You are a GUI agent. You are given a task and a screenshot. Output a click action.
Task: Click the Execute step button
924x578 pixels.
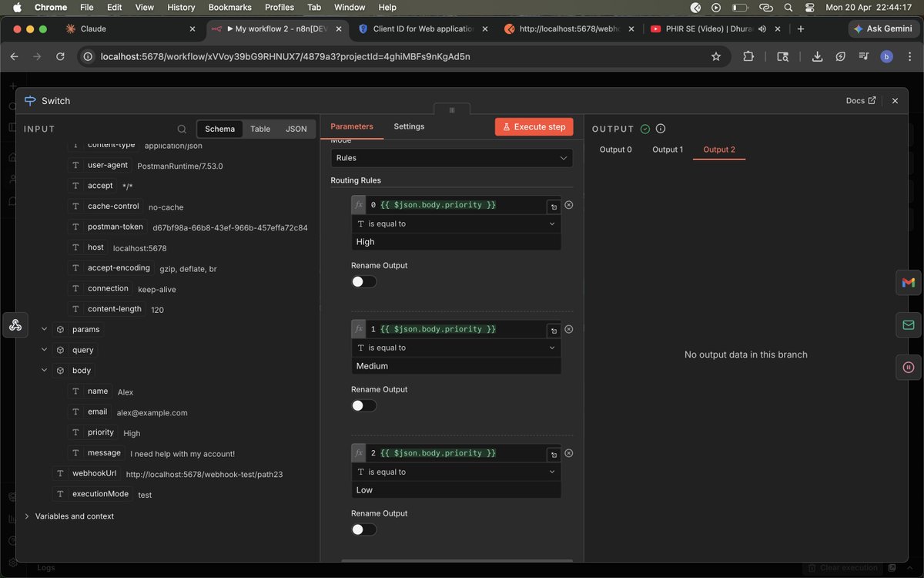(534, 127)
